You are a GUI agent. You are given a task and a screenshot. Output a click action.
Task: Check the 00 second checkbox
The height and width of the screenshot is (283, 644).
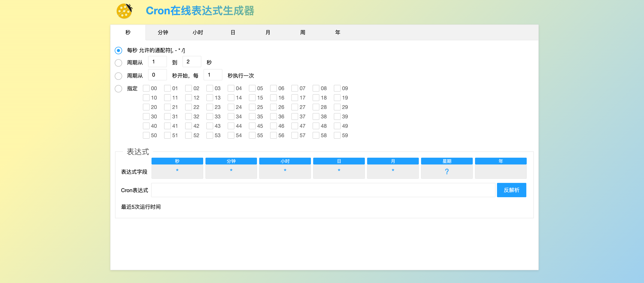coord(146,88)
